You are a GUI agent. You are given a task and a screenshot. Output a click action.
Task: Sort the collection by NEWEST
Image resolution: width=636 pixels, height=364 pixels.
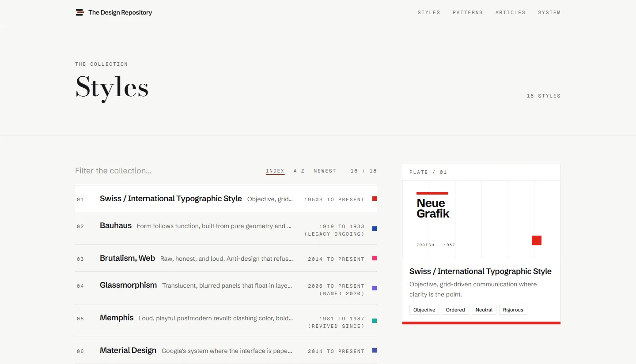325,171
